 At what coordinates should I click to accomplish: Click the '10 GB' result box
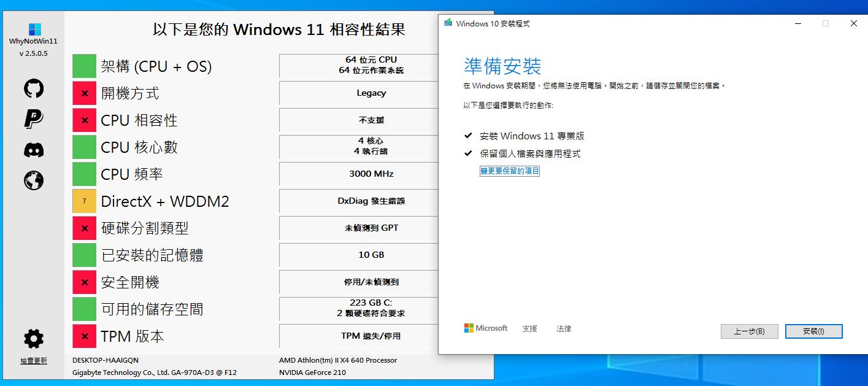pyautogui.click(x=359, y=255)
